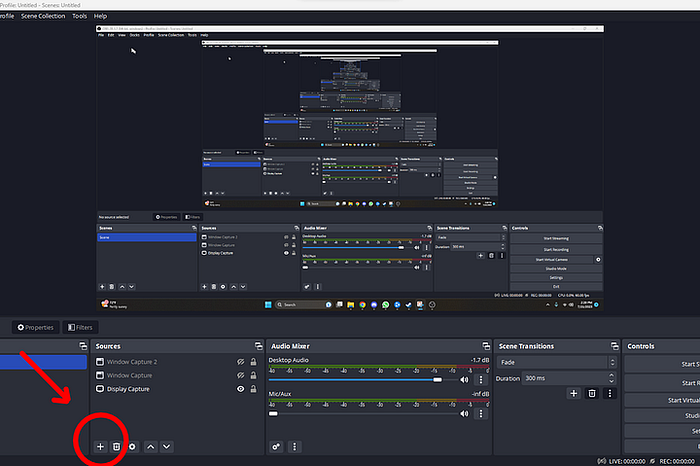700x466 pixels.
Task: Click the Desktop Audio volume slider handle
Action: [x=438, y=379]
